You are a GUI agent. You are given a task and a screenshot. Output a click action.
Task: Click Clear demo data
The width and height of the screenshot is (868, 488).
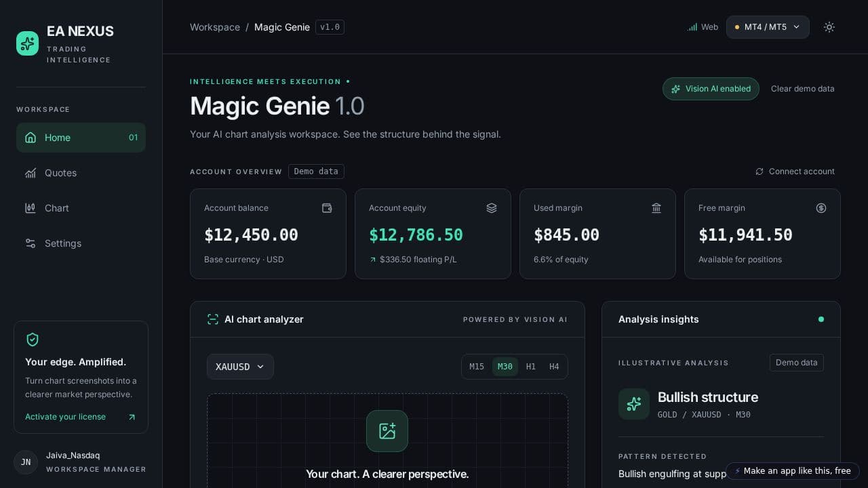tap(803, 89)
